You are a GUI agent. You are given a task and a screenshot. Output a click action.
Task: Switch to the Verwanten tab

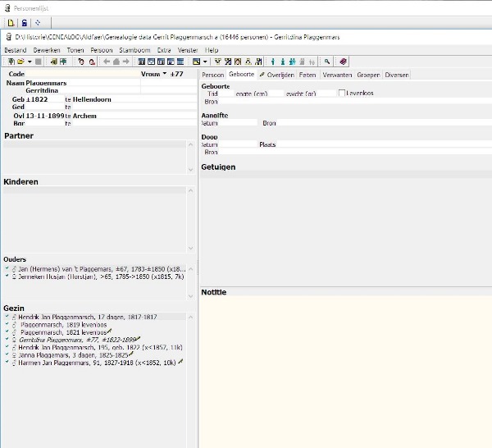pos(337,75)
